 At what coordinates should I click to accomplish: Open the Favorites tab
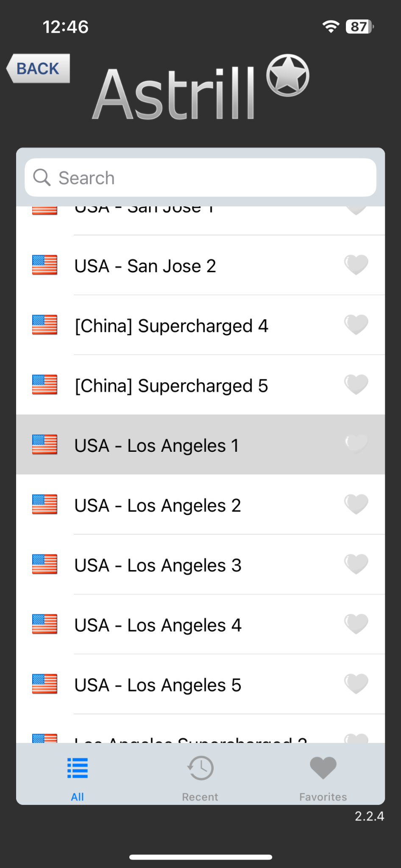pyautogui.click(x=323, y=778)
